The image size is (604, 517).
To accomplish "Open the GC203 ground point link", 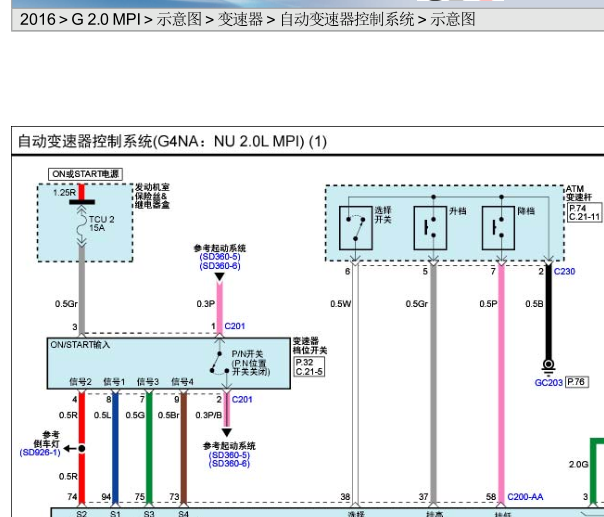I will (549, 383).
